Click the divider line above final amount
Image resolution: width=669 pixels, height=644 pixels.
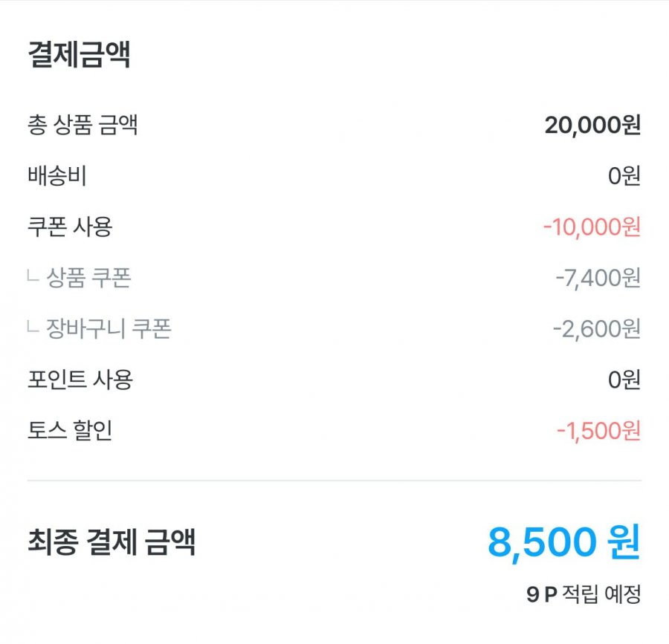[334, 481]
